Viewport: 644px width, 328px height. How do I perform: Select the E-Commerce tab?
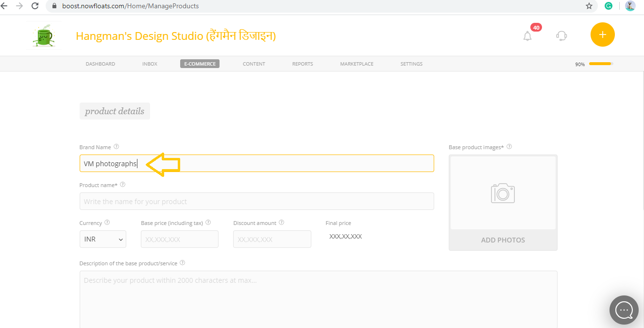[x=200, y=64]
